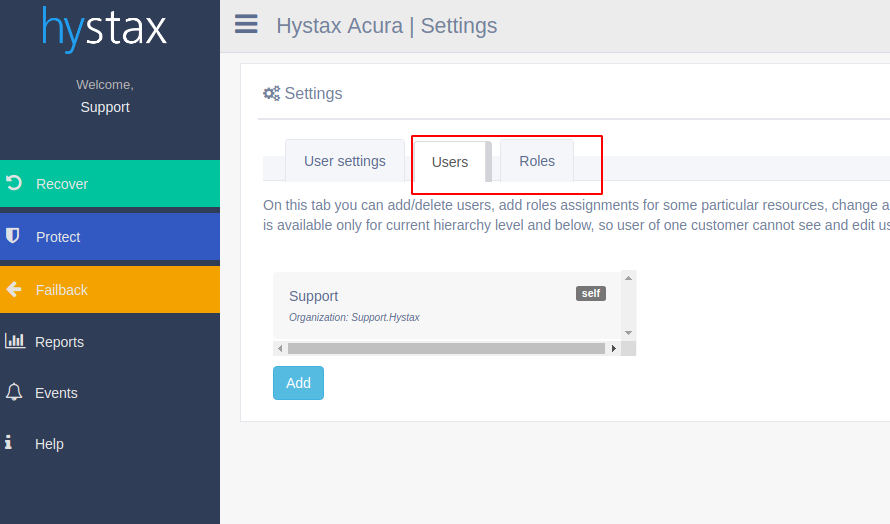Click the Hystax logo
The height and width of the screenshot is (524, 890).
click(104, 28)
